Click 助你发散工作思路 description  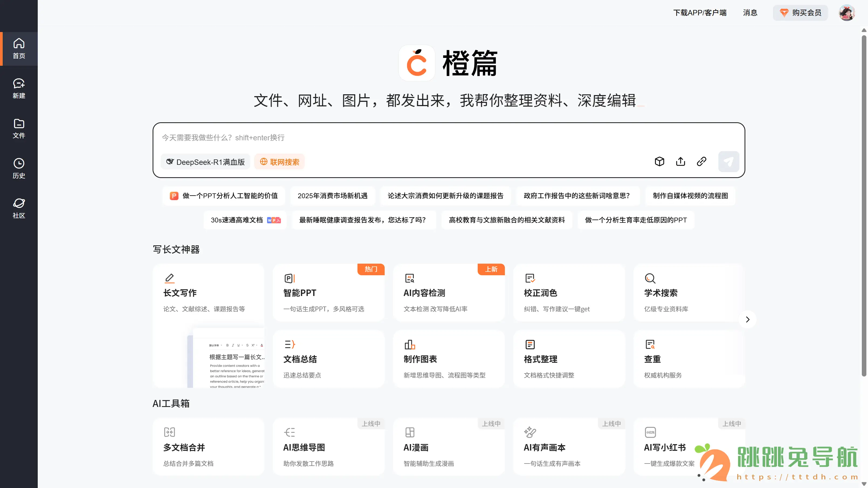tap(308, 464)
